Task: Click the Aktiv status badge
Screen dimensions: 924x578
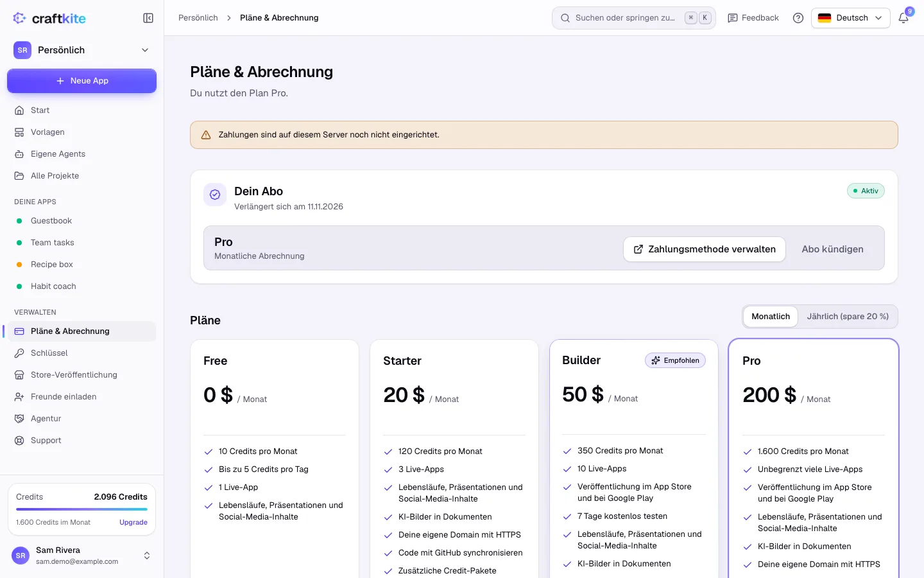Action: click(866, 191)
